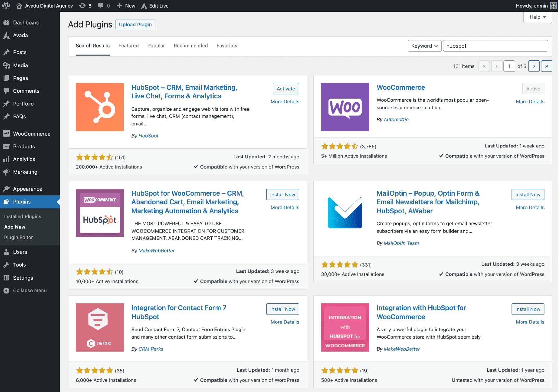The width and height of the screenshot is (558, 392).
Task: Switch to the Featured tab
Action: click(128, 46)
